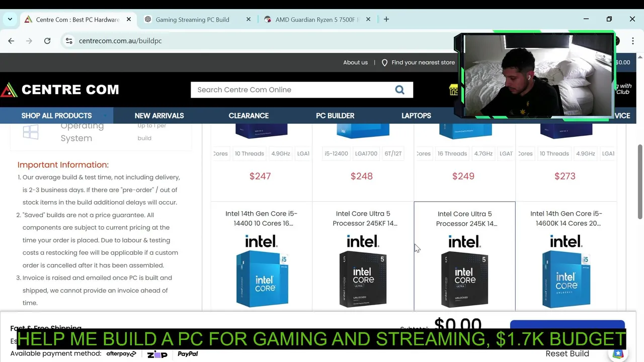644x362 pixels.
Task: Click the 16 Threads spec tag
Action: coord(452,153)
